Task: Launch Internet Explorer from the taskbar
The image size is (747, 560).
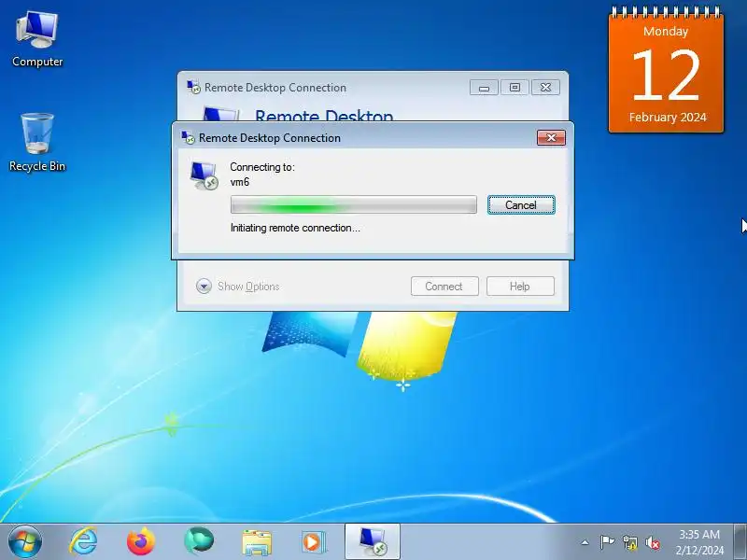Action: pyautogui.click(x=83, y=541)
